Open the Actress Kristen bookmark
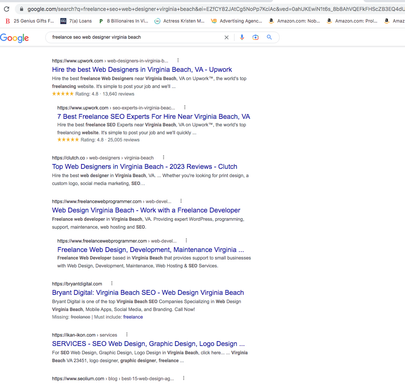The image size is (405, 384). click(x=179, y=21)
